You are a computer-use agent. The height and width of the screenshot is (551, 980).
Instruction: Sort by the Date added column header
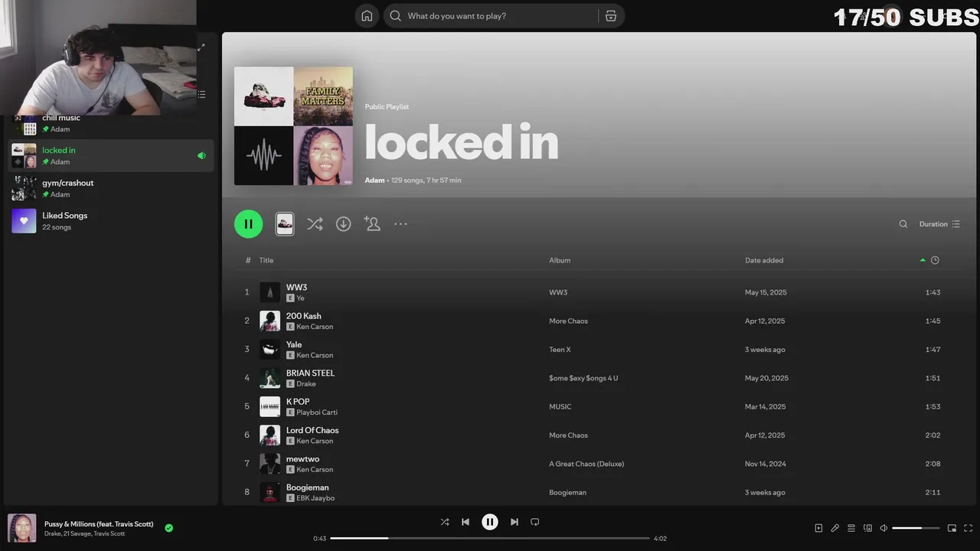(x=764, y=260)
